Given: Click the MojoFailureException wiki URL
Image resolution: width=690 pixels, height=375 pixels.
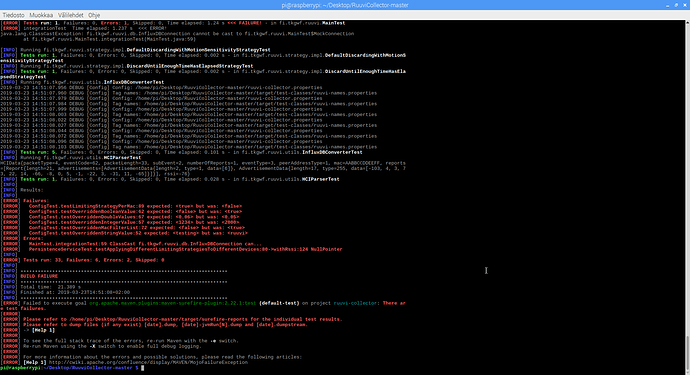Looking at the screenshot, I should [148, 362].
